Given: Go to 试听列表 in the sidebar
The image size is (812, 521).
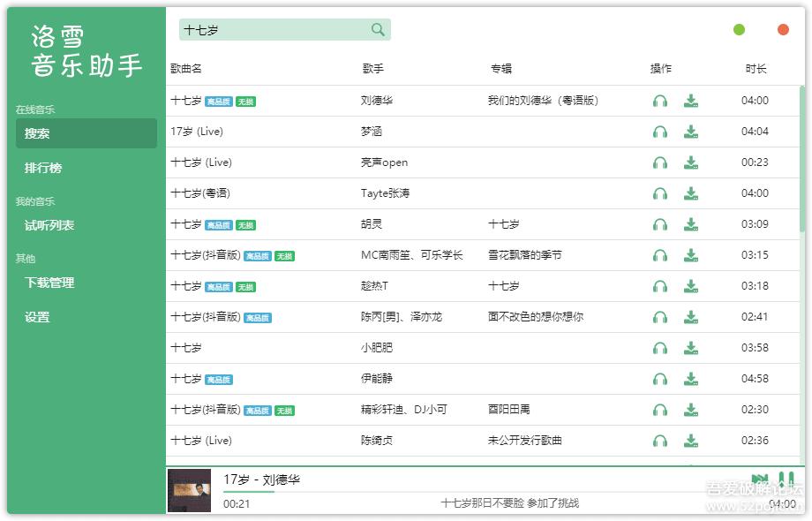Looking at the screenshot, I should click(49, 225).
